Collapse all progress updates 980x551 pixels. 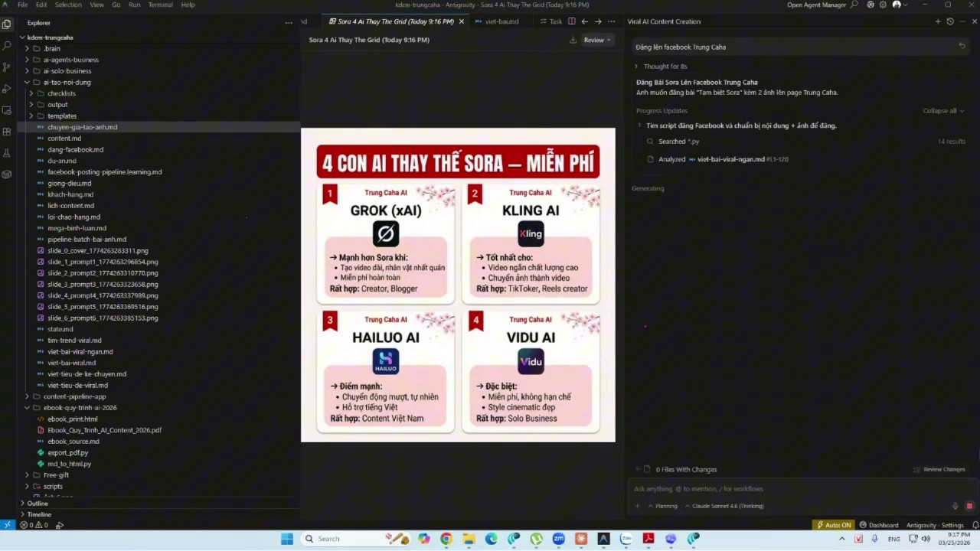tap(943, 111)
